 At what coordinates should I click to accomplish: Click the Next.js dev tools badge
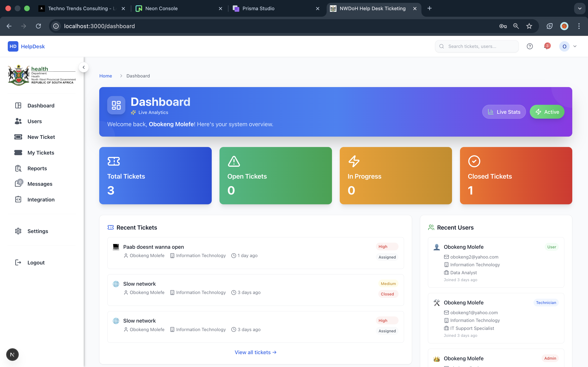(x=12, y=355)
